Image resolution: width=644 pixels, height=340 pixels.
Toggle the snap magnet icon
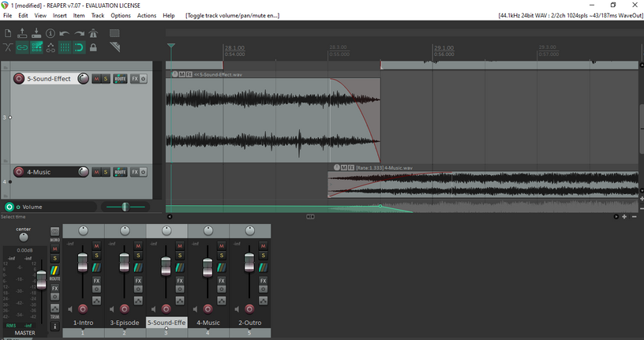click(79, 47)
